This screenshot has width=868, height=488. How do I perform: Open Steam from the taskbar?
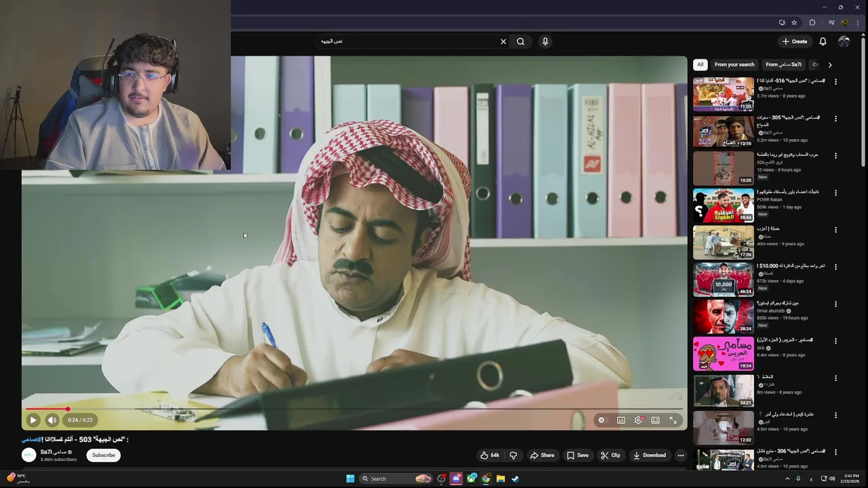tap(515, 479)
